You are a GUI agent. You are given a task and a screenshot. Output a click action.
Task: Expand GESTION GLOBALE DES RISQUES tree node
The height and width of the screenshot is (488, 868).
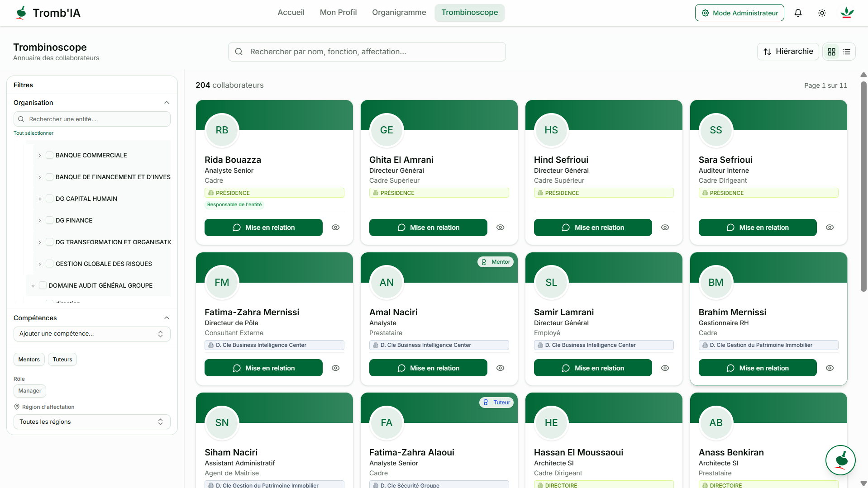point(40,264)
